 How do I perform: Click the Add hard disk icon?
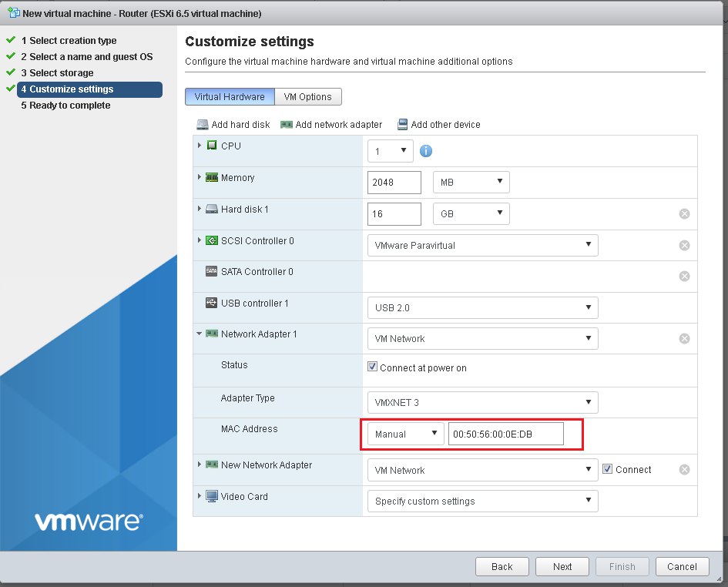[203, 125]
